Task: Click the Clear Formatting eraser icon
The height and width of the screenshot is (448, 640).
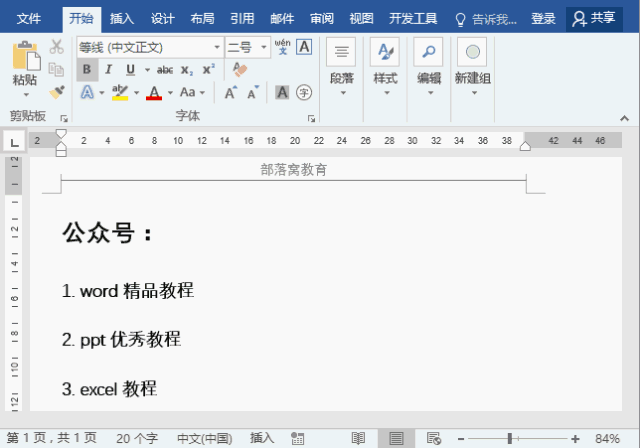Action: pos(239,70)
